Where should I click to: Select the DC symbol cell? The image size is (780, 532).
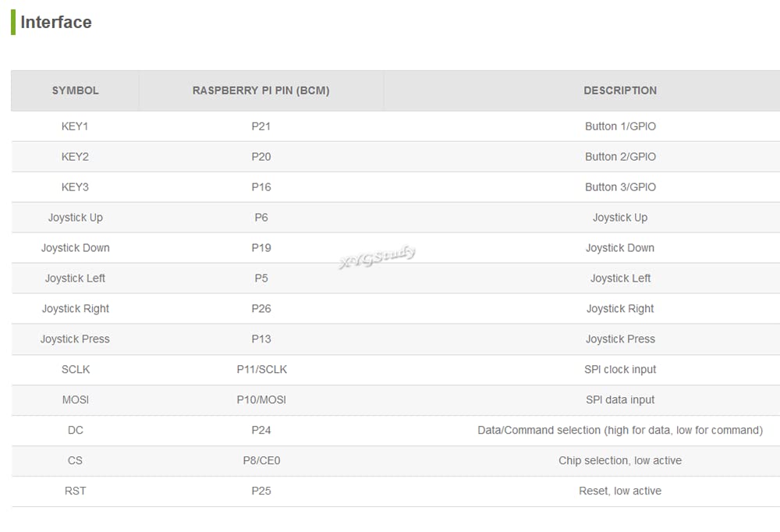click(75, 430)
